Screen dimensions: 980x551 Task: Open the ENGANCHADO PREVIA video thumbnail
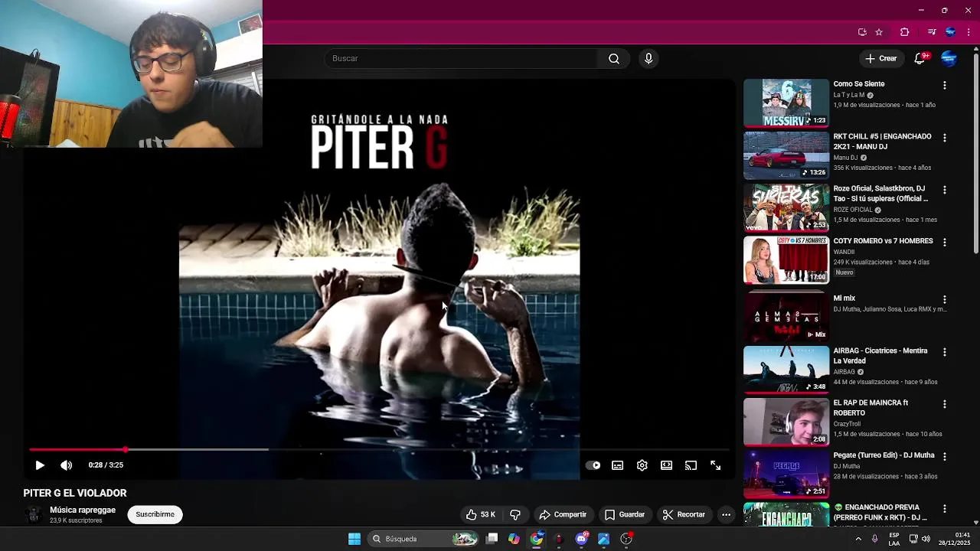pyautogui.click(x=786, y=514)
